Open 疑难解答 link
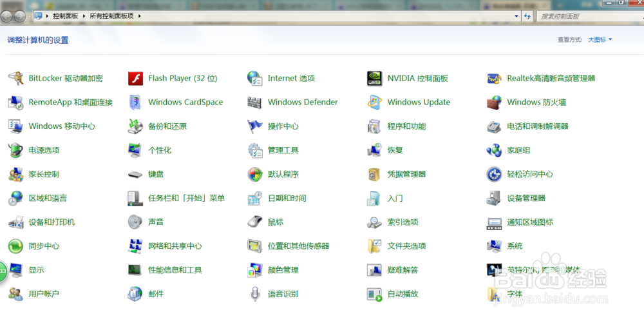The width and height of the screenshot is (644, 321). [x=403, y=270]
